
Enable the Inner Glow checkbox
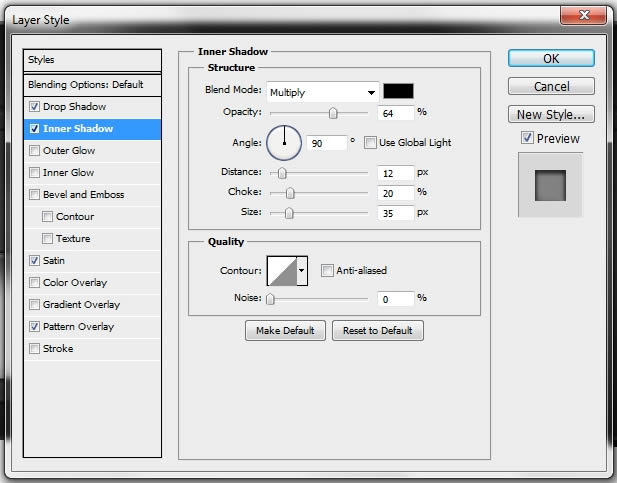(x=35, y=173)
